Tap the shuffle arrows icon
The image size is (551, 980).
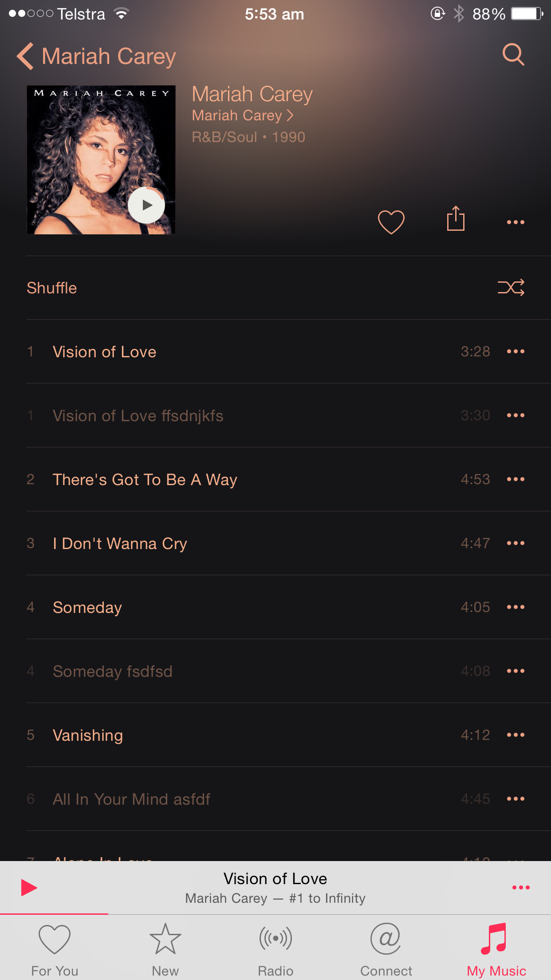(511, 288)
